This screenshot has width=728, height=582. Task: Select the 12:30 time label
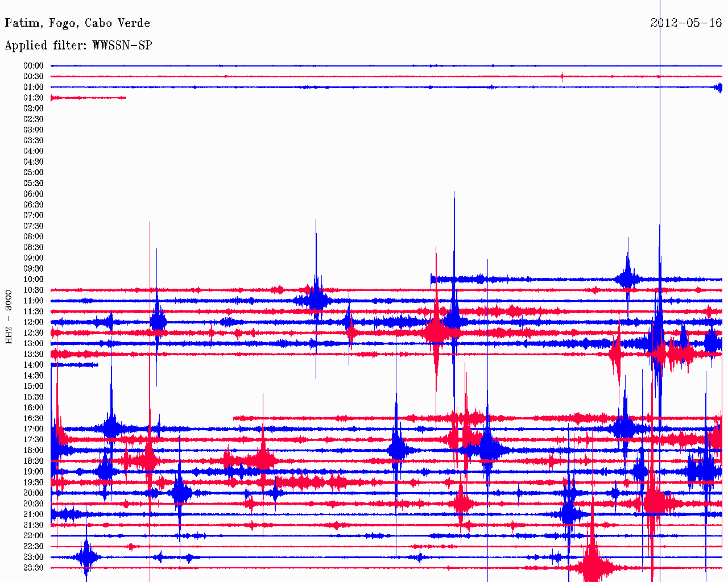(x=34, y=333)
